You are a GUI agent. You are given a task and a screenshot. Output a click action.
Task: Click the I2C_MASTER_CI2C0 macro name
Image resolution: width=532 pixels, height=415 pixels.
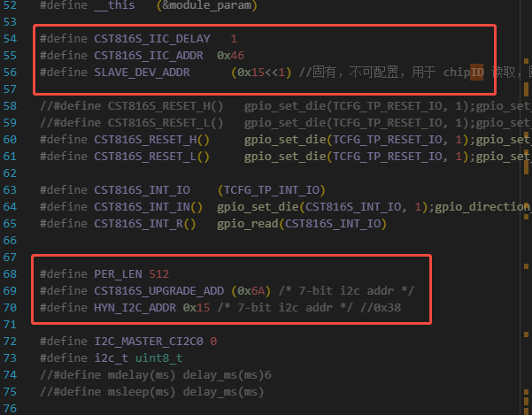tap(149, 341)
